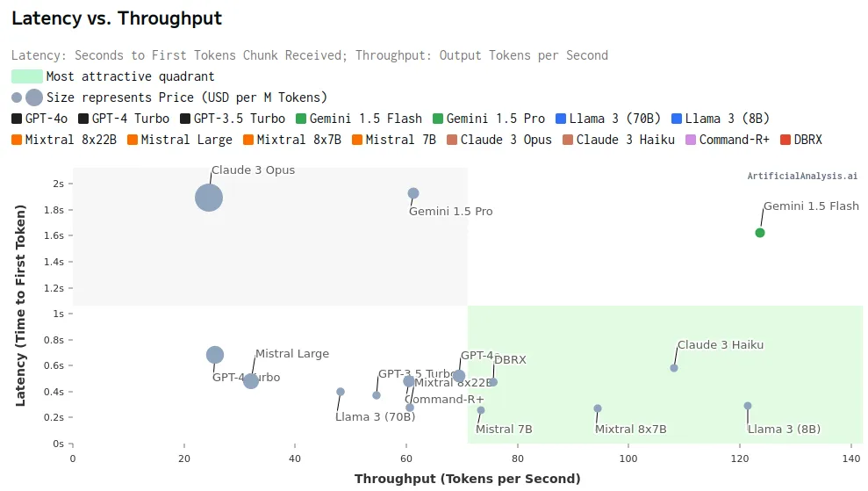Click the Mixtral 8x7B data point
Screen dimensions: 868x491
pyautogui.click(x=598, y=408)
